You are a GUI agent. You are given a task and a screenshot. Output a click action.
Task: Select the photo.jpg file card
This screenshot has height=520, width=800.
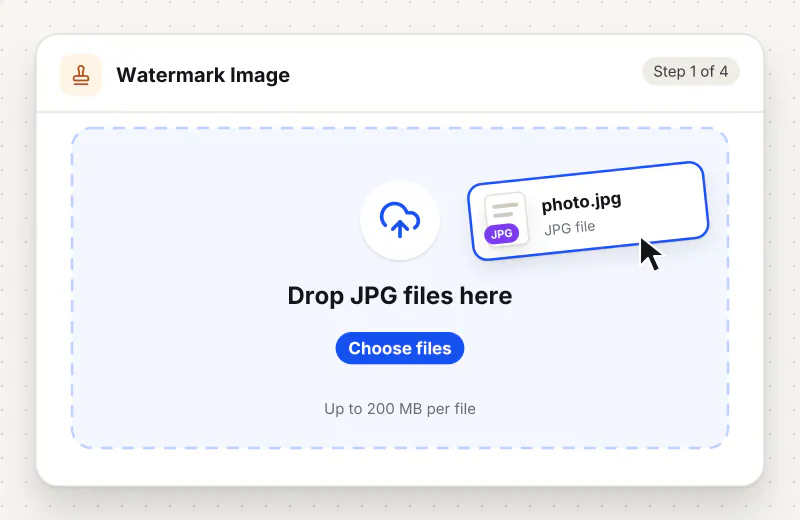588,211
